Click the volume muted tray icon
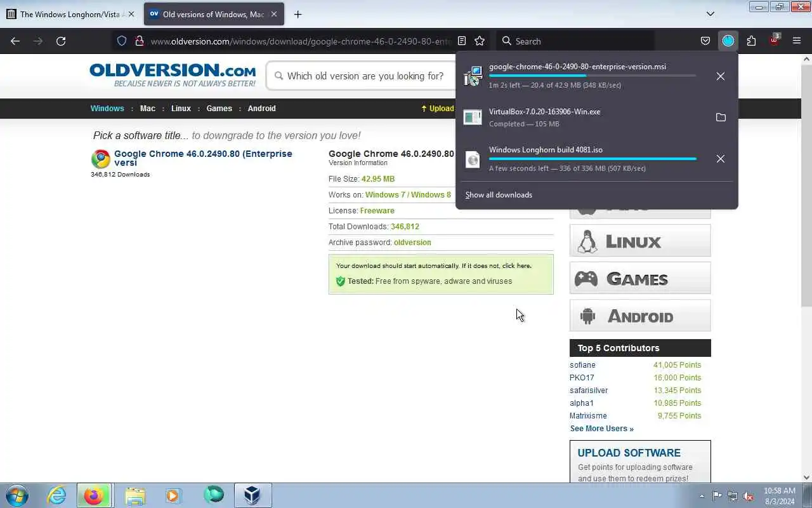The width and height of the screenshot is (812, 508). tap(748, 496)
